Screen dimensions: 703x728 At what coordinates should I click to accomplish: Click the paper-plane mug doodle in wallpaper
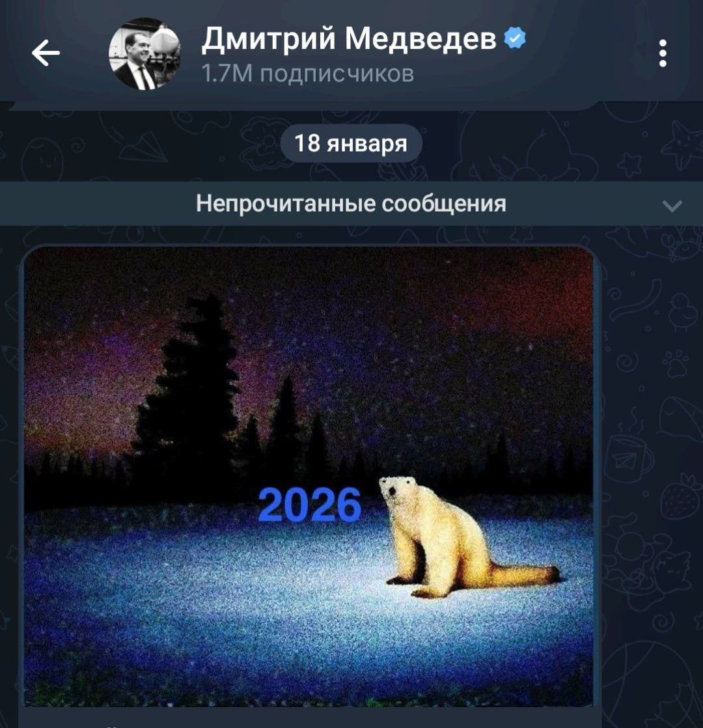pos(629,458)
